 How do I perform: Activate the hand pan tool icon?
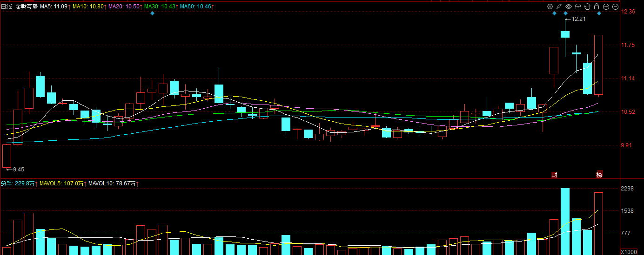coord(587,7)
